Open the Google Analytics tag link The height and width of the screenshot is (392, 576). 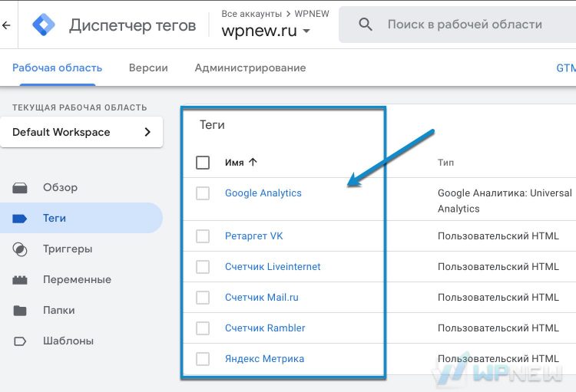pyautogui.click(x=263, y=193)
